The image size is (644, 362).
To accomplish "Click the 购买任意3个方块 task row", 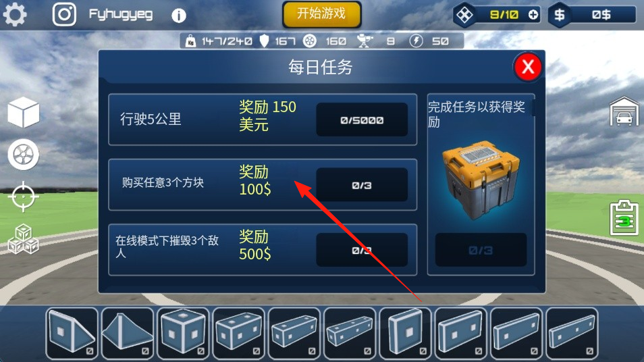I will pyautogui.click(x=263, y=184).
